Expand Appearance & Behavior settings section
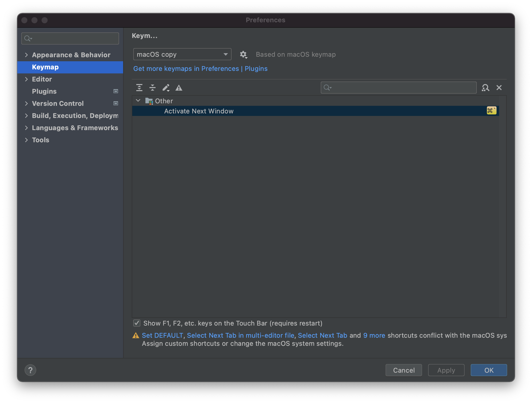 [26, 55]
